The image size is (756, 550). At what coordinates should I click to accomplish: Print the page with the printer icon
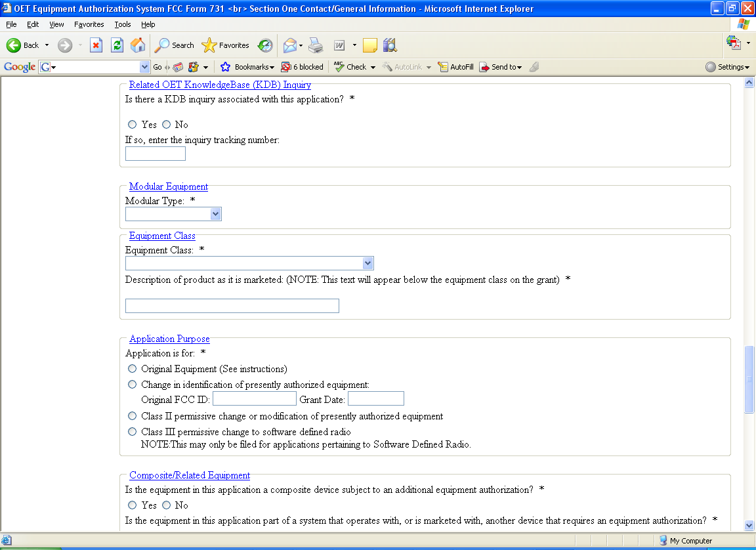[316, 45]
